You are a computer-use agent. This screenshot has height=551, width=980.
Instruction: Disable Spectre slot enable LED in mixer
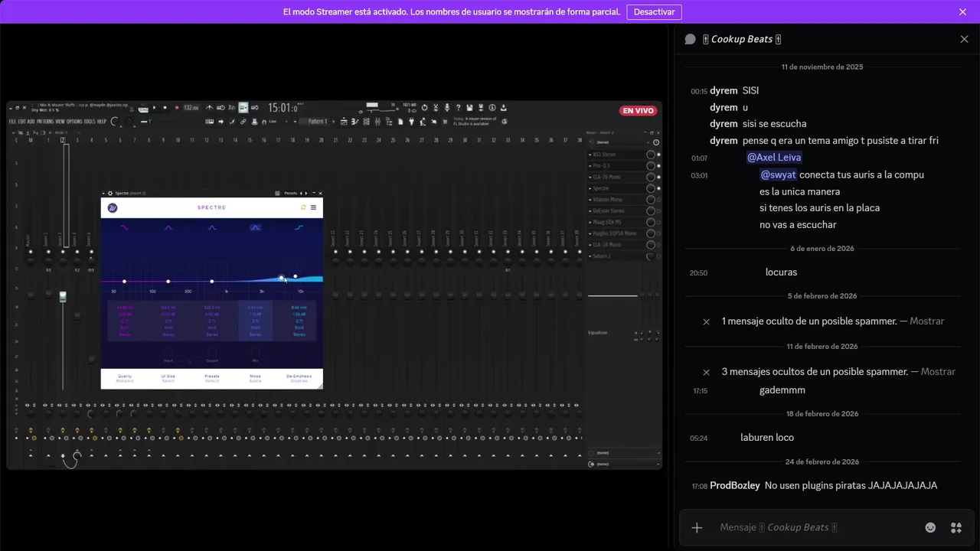[x=658, y=188]
